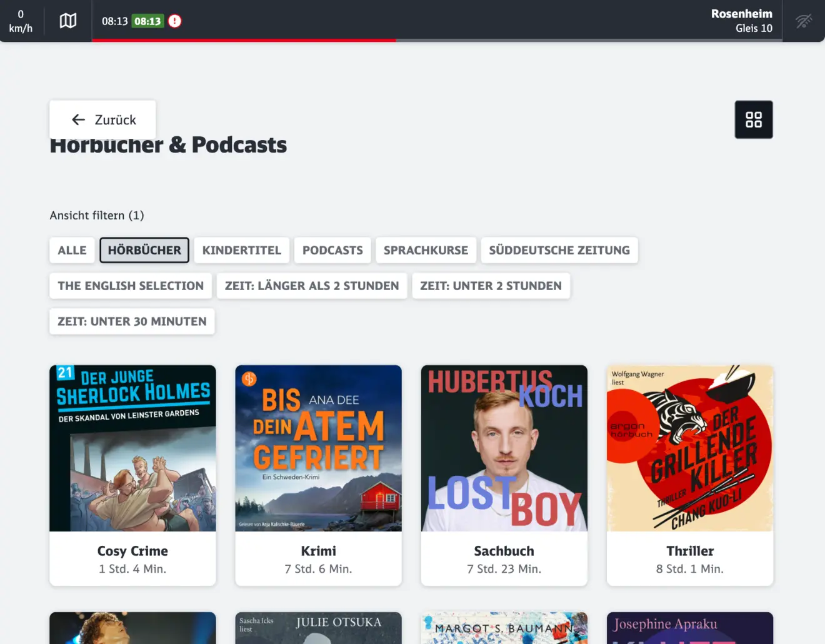The height and width of the screenshot is (644, 825).
Task: Click the speed indicator 0 km/h
Action: [x=21, y=21]
